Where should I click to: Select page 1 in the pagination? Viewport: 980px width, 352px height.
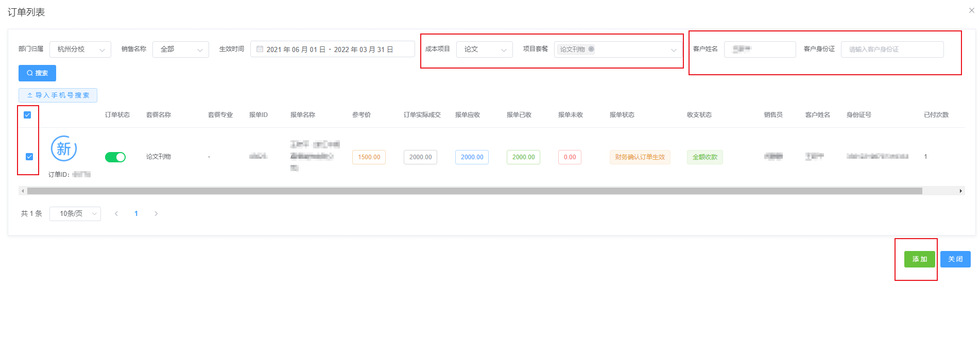pyautogui.click(x=136, y=213)
